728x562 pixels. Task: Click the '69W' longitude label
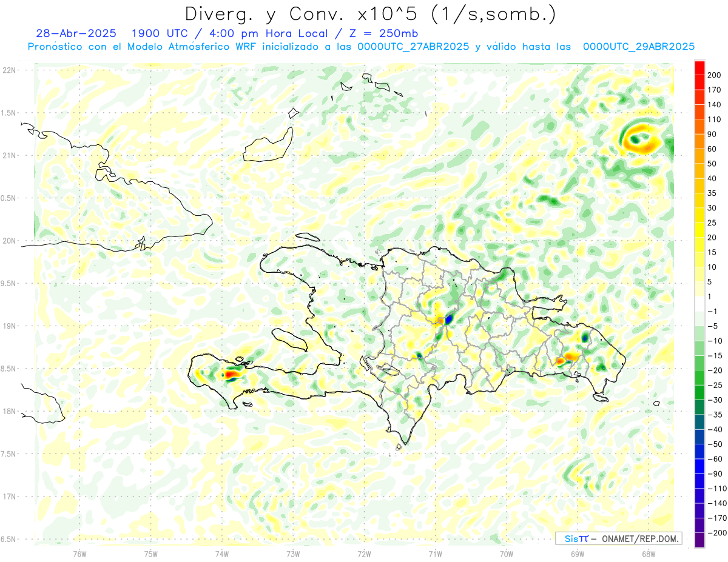578,553
